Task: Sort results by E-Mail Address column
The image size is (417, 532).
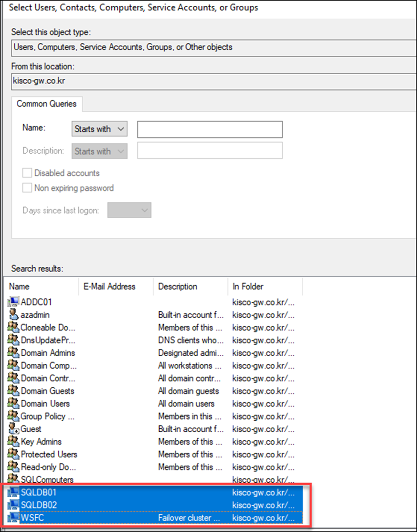Action: point(116,287)
